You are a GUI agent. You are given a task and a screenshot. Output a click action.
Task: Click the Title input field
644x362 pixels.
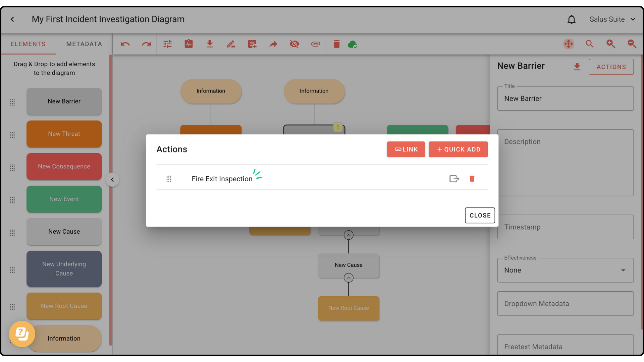click(565, 99)
